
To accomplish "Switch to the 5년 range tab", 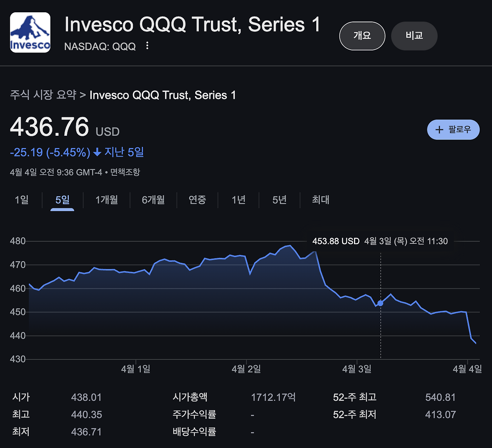I will [x=279, y=200].
